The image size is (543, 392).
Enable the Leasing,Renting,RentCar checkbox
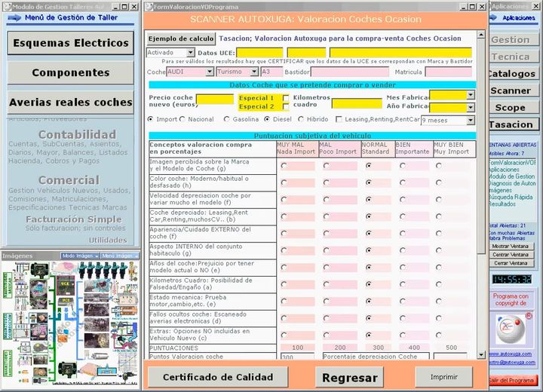[339, 119]
